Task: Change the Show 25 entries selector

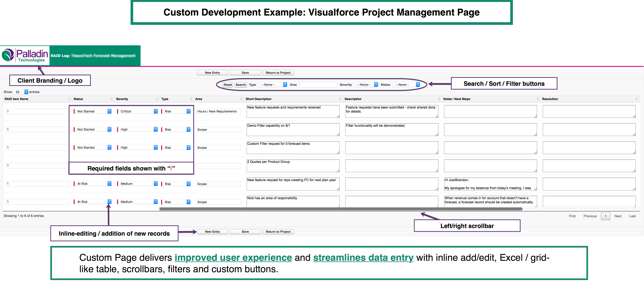Action: (x=21, y=92)
